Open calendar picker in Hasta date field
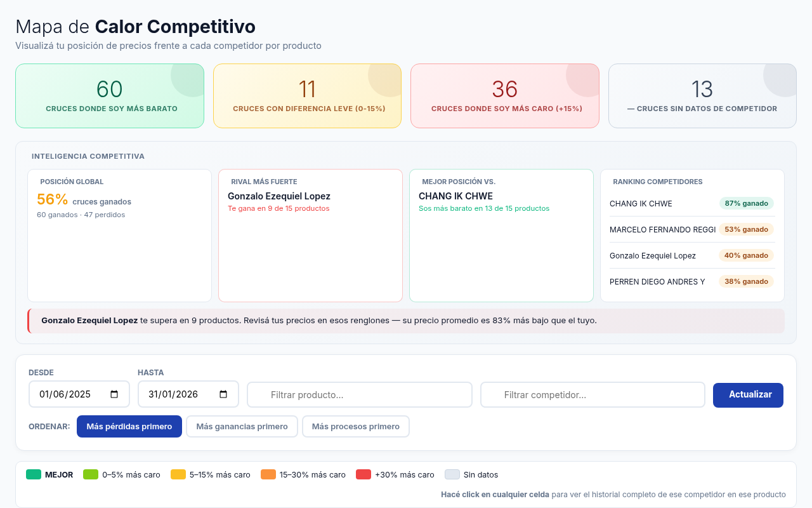 223,394
